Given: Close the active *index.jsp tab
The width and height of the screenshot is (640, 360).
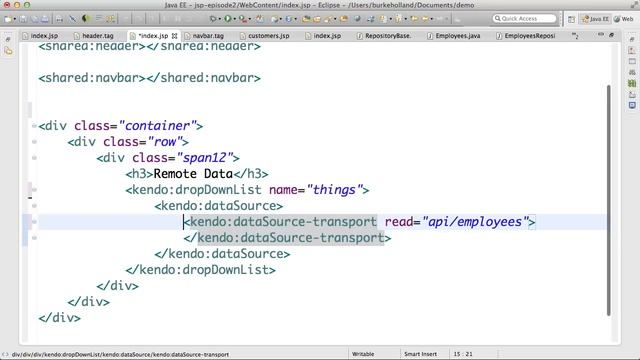Looking at the screenshot, I should (x=174, y=36).
